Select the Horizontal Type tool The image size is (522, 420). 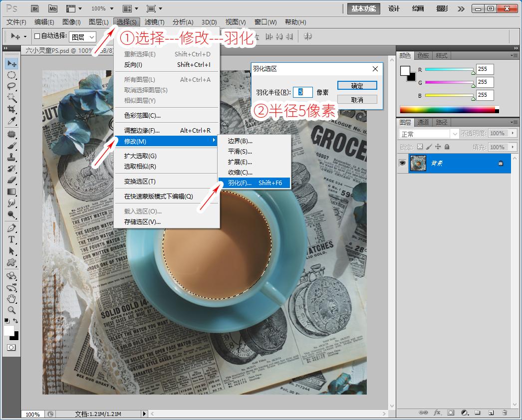click(x=11, y=239)
